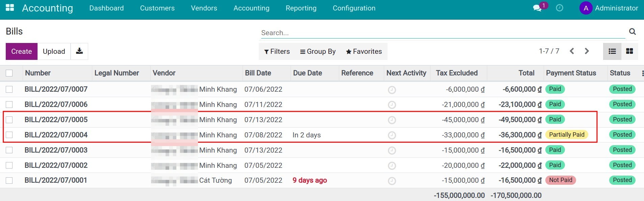Expand the Filters dropdown

[277, 51]
